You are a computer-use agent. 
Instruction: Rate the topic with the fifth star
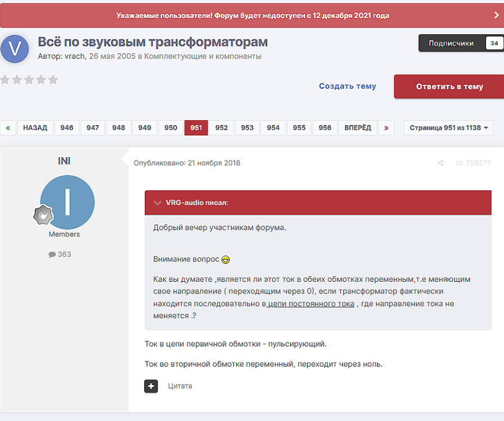tap(53, 80)
